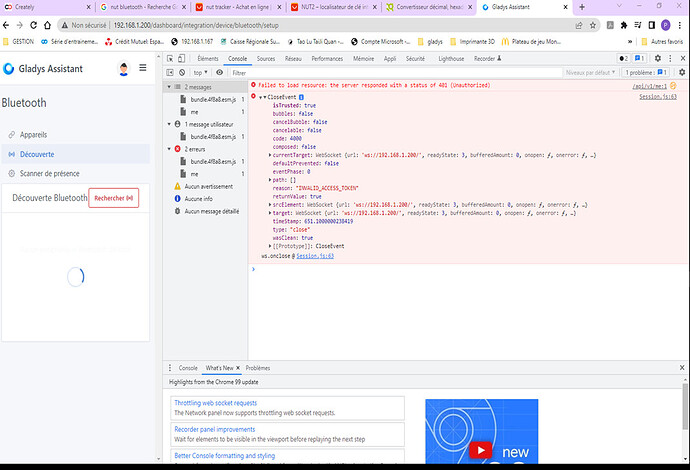Select the Problèmes drawer tab
690x470 pixels.
(x=258, y=368)
